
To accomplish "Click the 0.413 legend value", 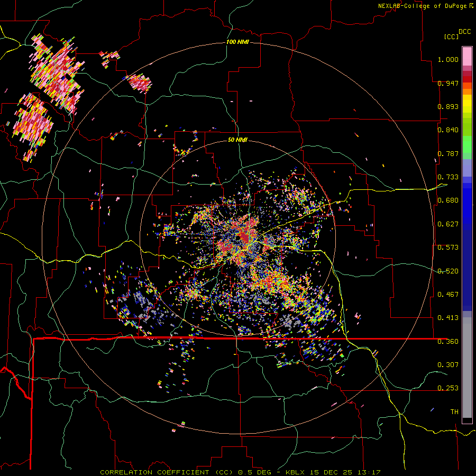I will (x=448, y=318).
